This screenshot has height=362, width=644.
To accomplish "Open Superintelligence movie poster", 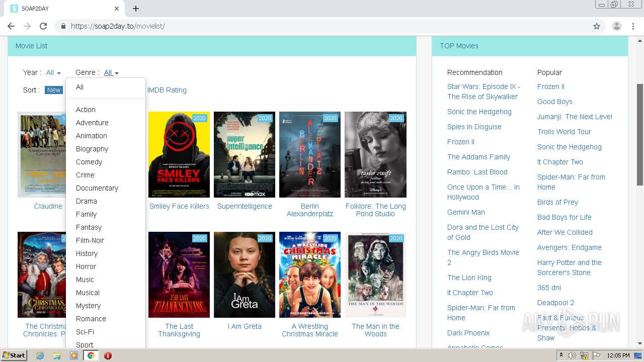I will pos(245,154).
